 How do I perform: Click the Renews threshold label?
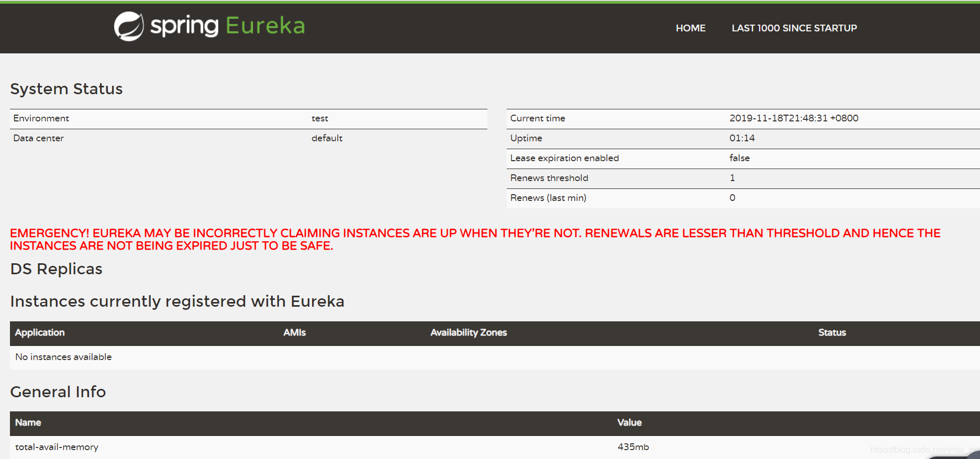(549, 178)
